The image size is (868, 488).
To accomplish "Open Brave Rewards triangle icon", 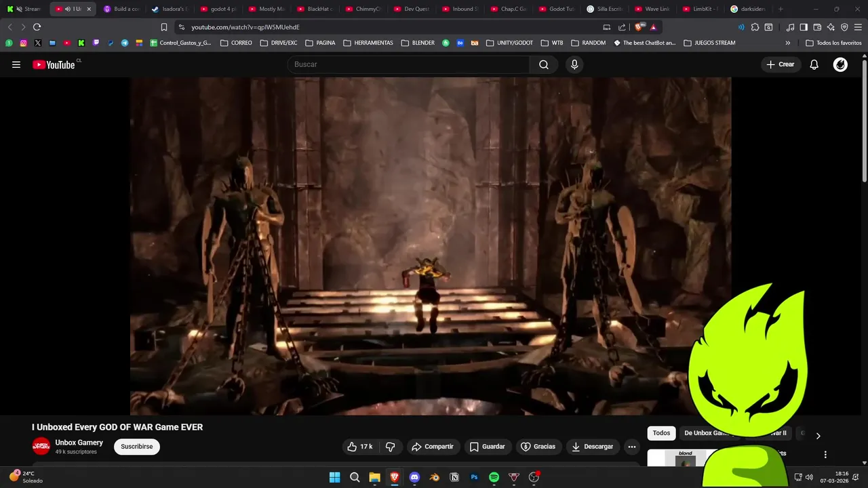I will coord(653,27).
